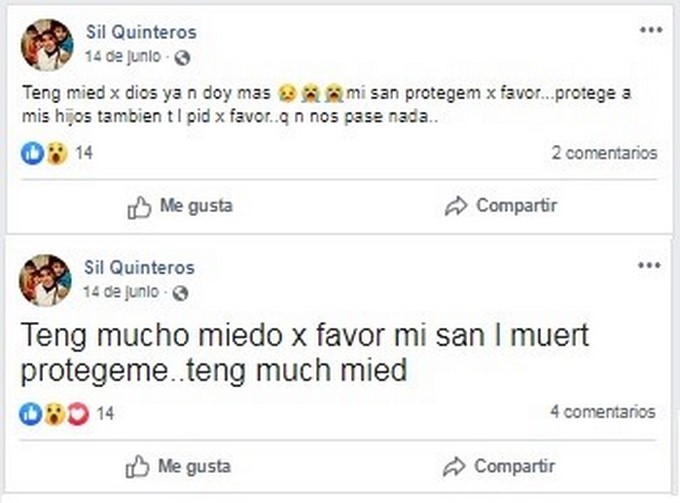
Task: Click Compartir on the second post
Action: click(500, 466)
